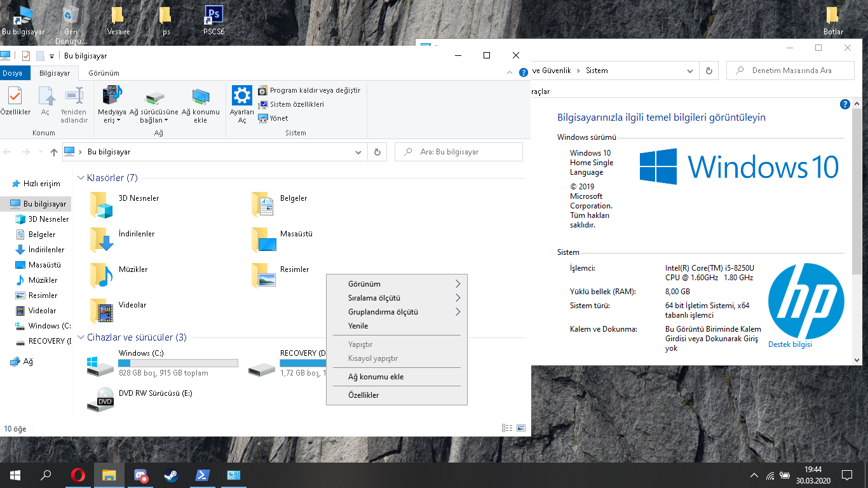This screenshot has width=868, height=488.
Task: Switch to large thumbnails view icon
Action: (521, 428)
